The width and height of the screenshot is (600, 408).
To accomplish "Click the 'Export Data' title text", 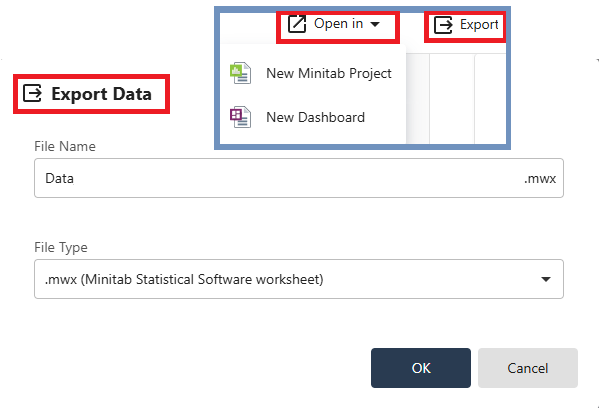I will [x=101, y=94].
